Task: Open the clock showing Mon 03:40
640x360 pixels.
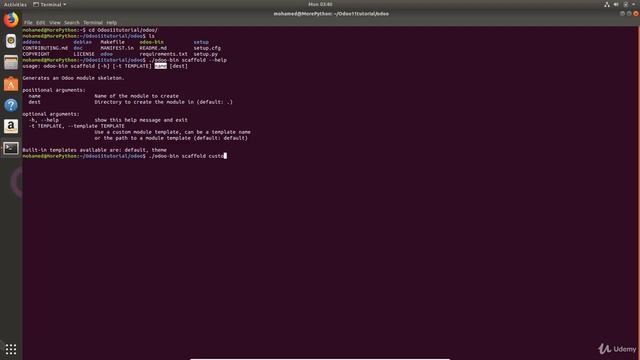Action: click(320, 4)
